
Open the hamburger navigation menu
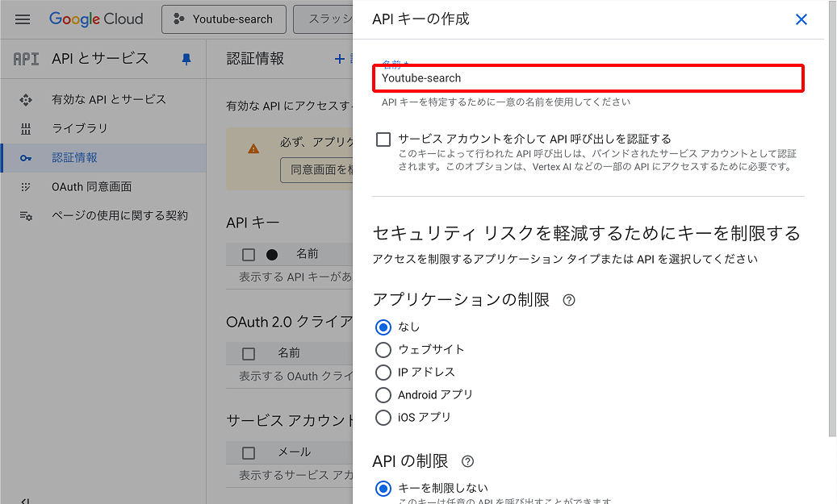point(23,19)
